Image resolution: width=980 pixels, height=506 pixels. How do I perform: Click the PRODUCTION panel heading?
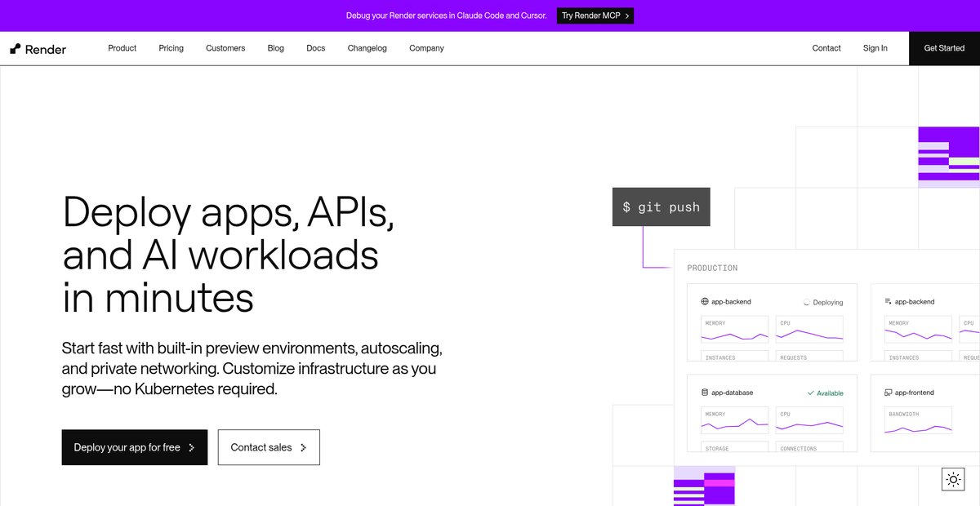[712, 268]
